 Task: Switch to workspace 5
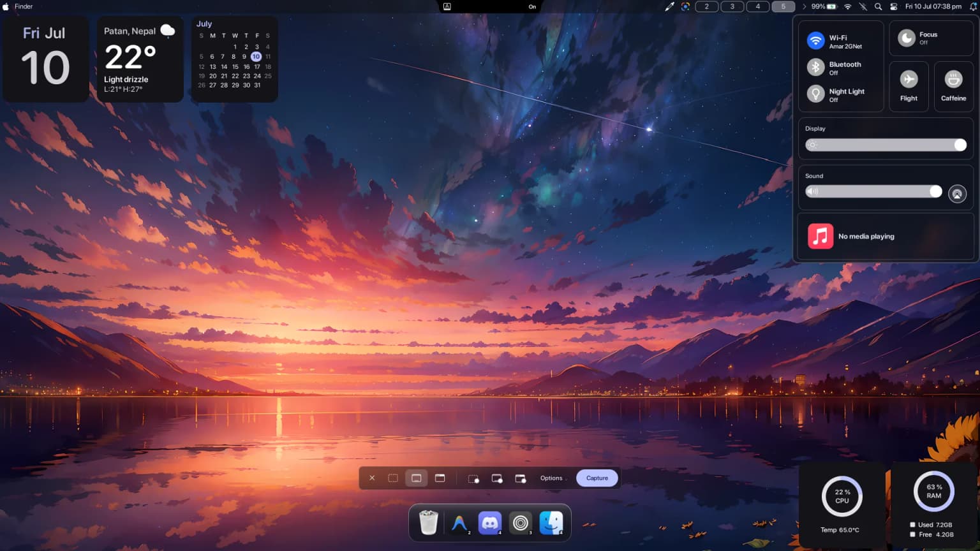click(783, 6)
